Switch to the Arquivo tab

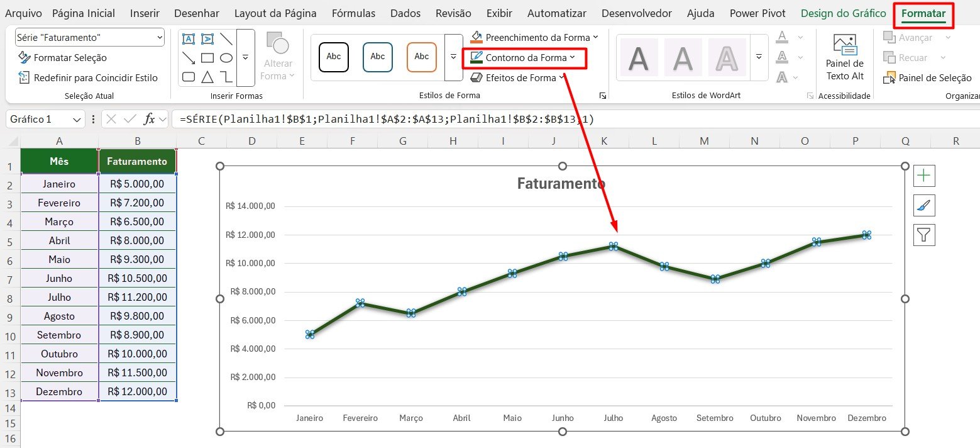[23, 13]
